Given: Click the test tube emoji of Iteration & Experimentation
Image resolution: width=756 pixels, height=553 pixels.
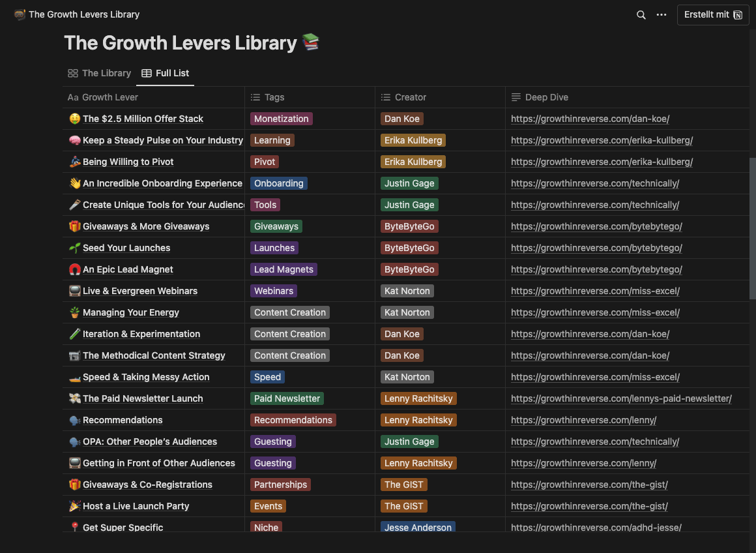Looking at the screenshot, I should click(x=74, y=334).
